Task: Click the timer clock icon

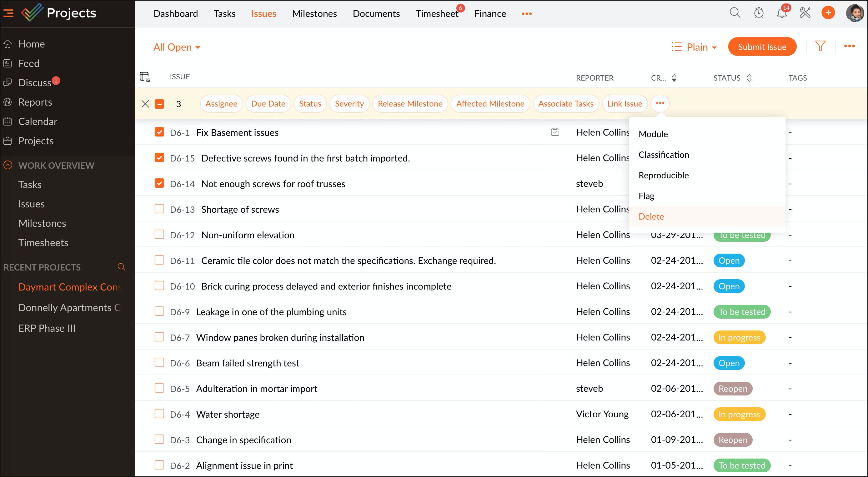Action: coord(759,13)
